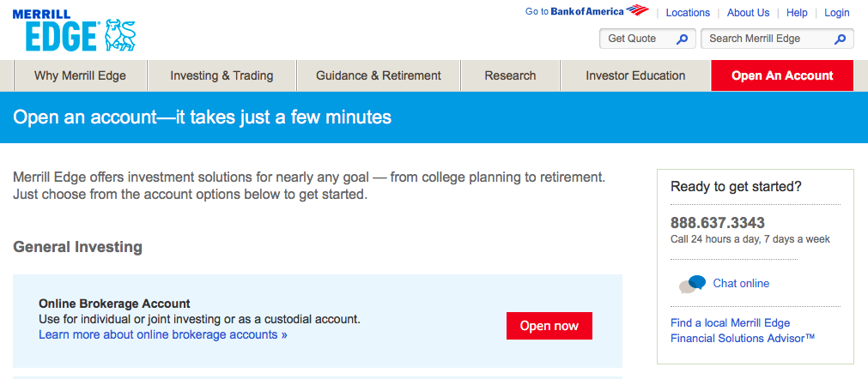This screenshot has width=868, height=379.
Task: Type in the Get Quote field
Action: pyautogui.click(x=637, y=39)
